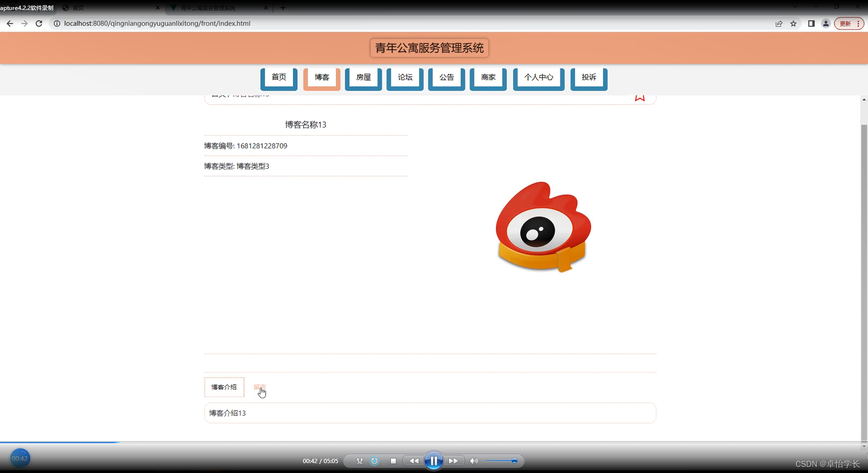Open a new browser tab

pyautogui.click(x=283, y=8)
